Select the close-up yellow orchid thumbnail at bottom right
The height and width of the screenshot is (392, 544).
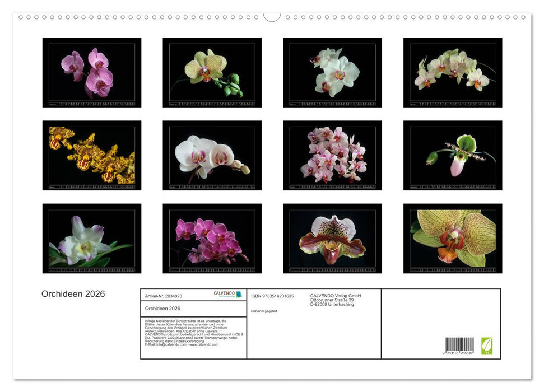point(453,239)
